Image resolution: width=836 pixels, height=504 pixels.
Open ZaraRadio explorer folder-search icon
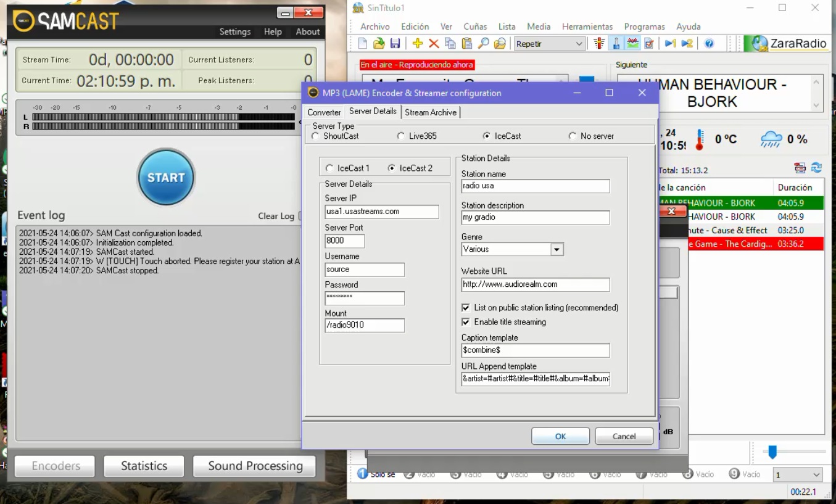click(500, 43)
